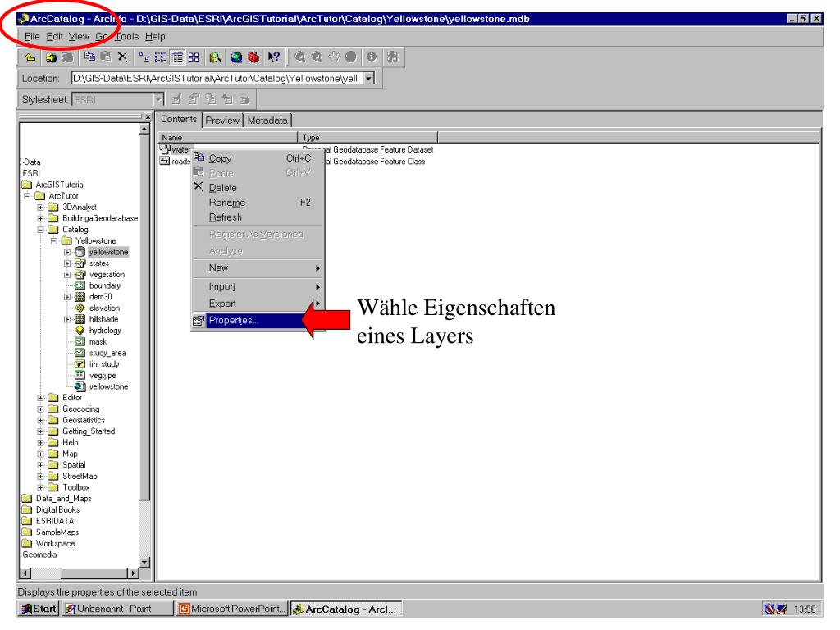
Task: Expand the hillshade raster node
Action: [x=67, y=319]
